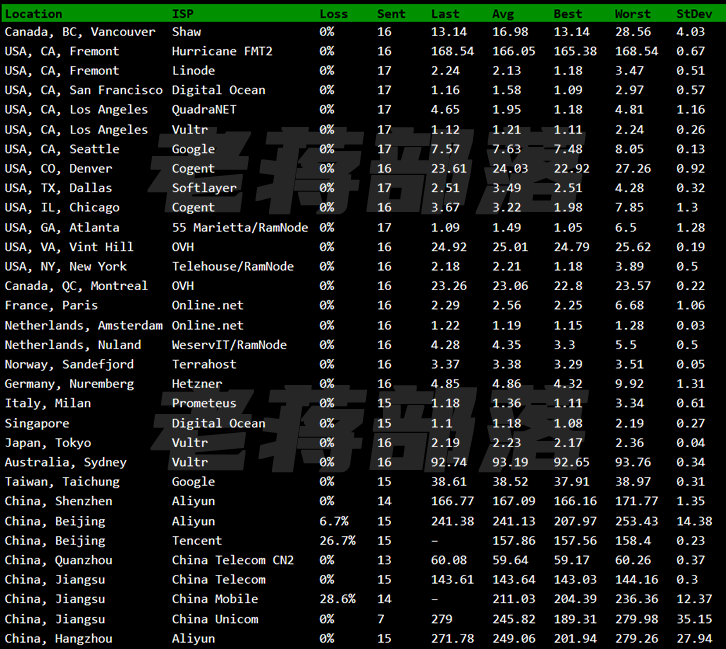
Task: Click the '6.7%' loss value
Action: tap(334, 522)
